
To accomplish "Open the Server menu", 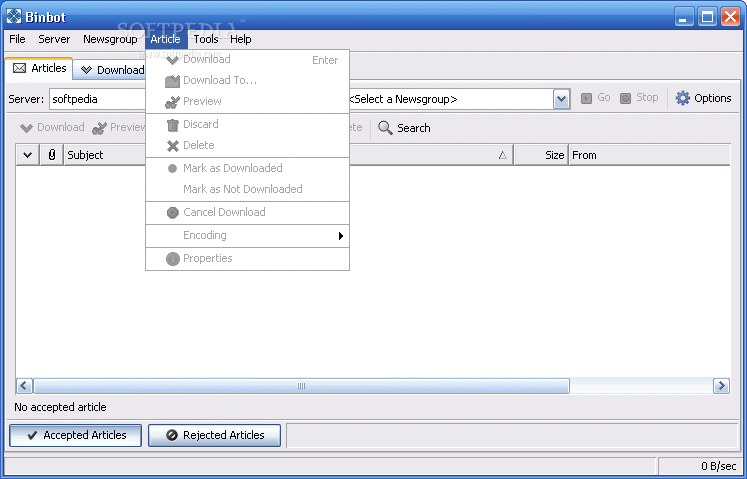I will pyautogui.click(x=54, y=39).
